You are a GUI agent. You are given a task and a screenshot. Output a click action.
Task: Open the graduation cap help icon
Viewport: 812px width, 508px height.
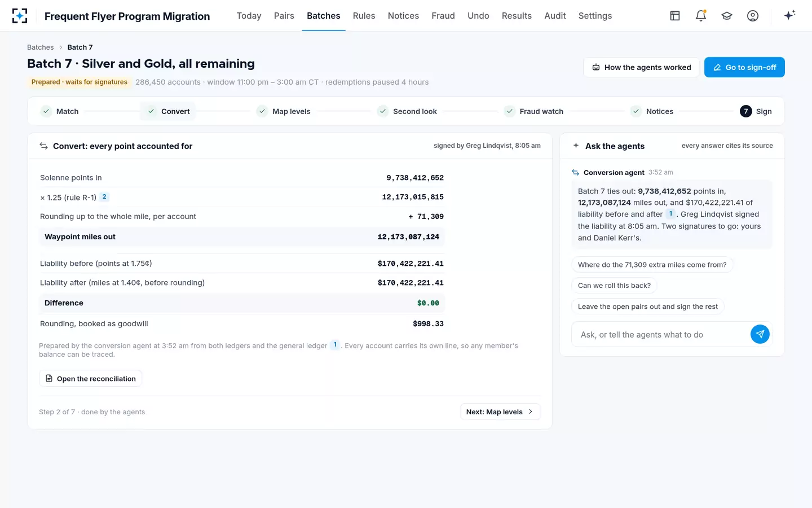click(x=727, y=16)
